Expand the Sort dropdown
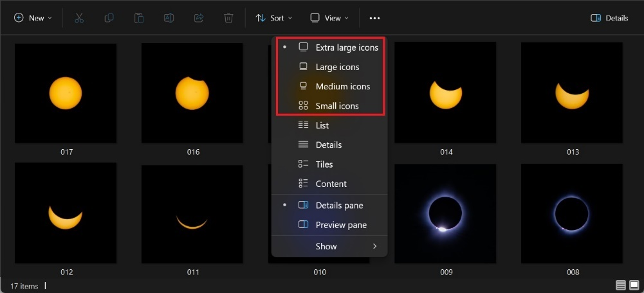This screenshot has height=293, width=644. point(273,18)
